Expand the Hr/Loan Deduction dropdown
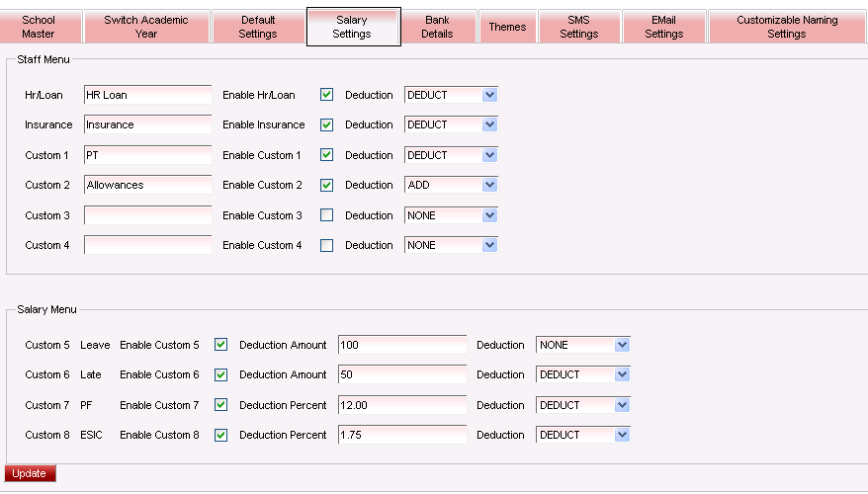Screen dimensions: 868x494 click(451, 95)
